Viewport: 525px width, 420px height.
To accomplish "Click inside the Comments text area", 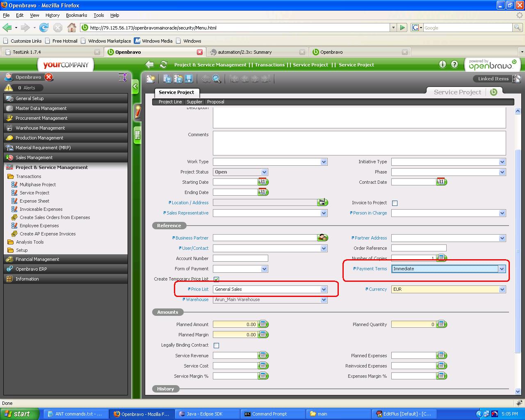I will 359,143.
